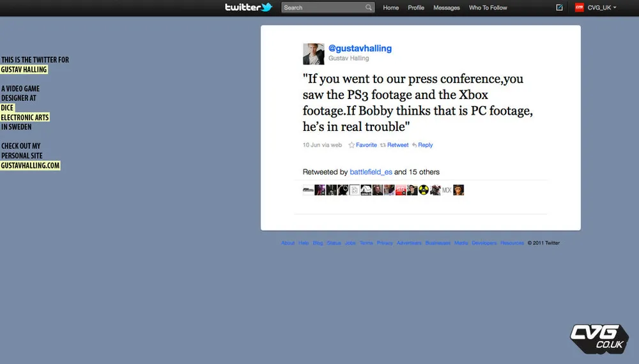Click the radioactive symbol retweeter avatar
The height and width of the screenshot is (364, 639).
(424, 190)
